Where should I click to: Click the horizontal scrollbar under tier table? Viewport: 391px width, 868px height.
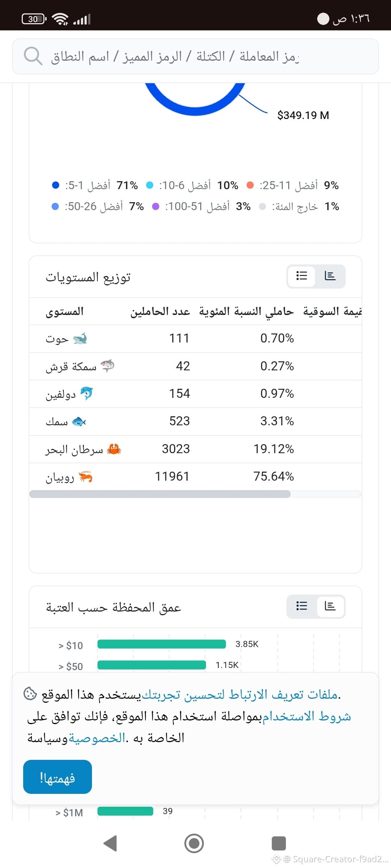pos(160,494)
